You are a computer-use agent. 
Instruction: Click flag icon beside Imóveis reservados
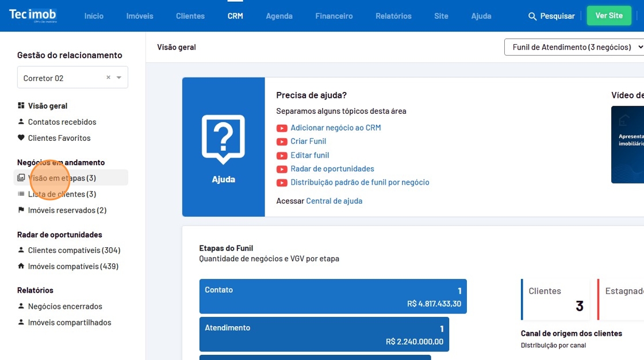tap(21, 210)
